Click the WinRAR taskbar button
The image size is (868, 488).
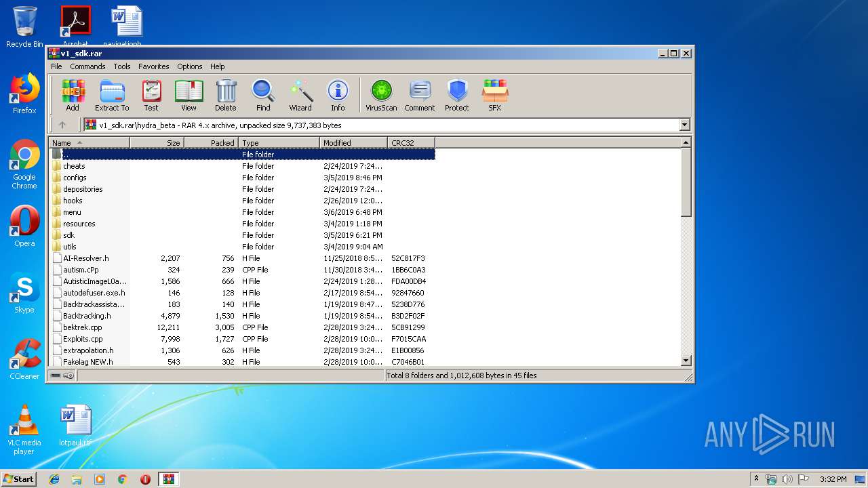coord(168,479)
